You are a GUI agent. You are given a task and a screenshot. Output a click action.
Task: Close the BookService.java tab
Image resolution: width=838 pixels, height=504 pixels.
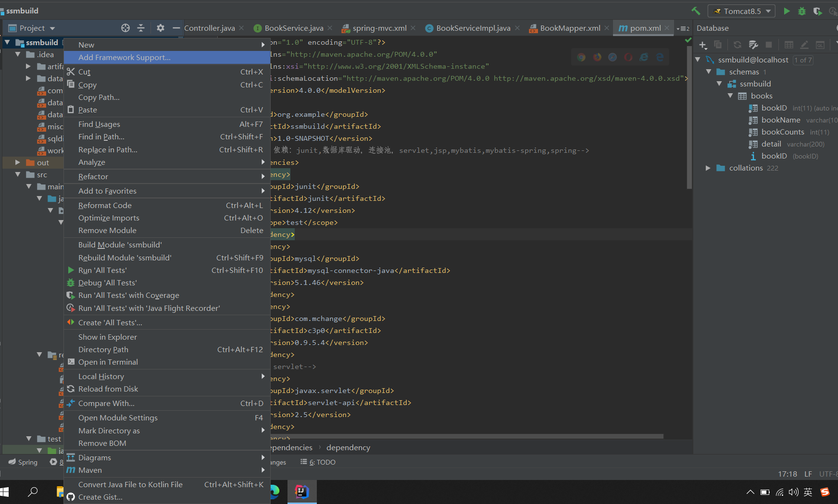[x=330, y=28]
